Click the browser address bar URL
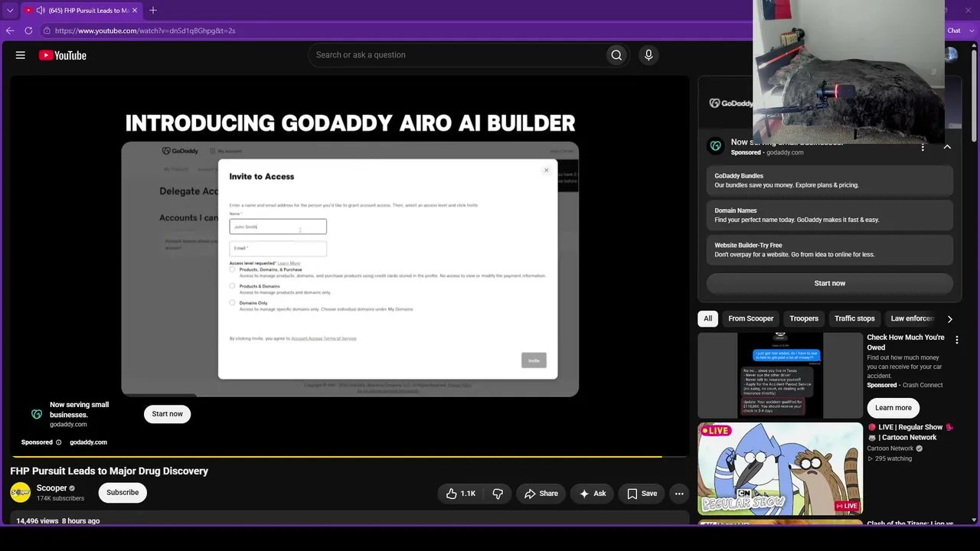The width and height of the screenshot is (980, 551). pos(145,31)
